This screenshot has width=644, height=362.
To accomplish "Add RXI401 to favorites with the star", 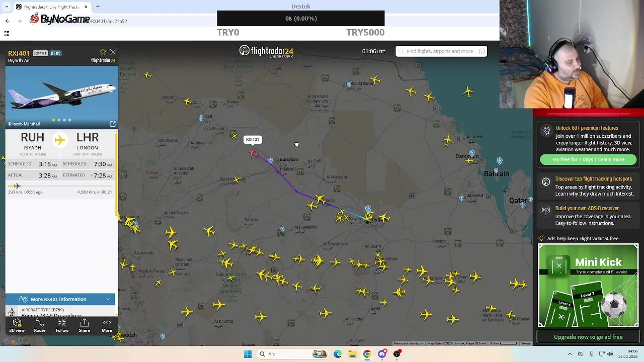I will coord(103,52).
